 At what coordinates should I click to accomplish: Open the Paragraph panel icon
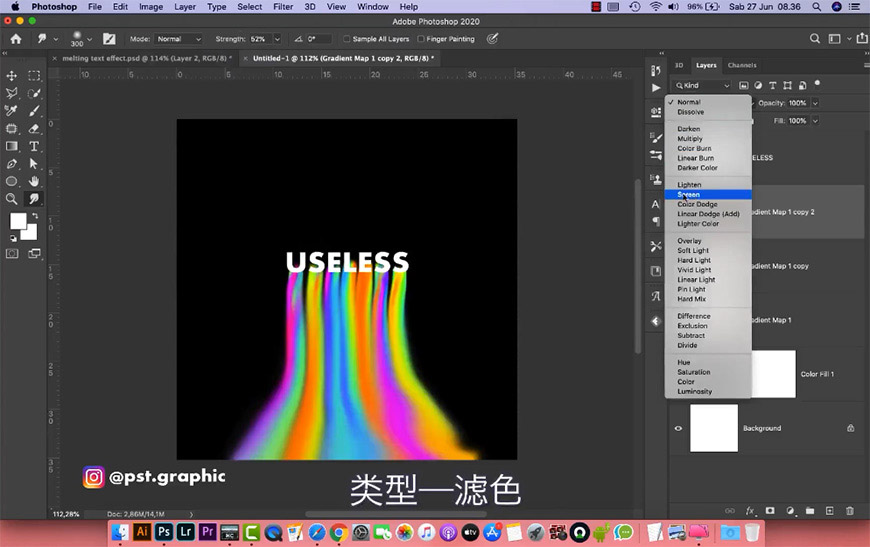point(656,221)
